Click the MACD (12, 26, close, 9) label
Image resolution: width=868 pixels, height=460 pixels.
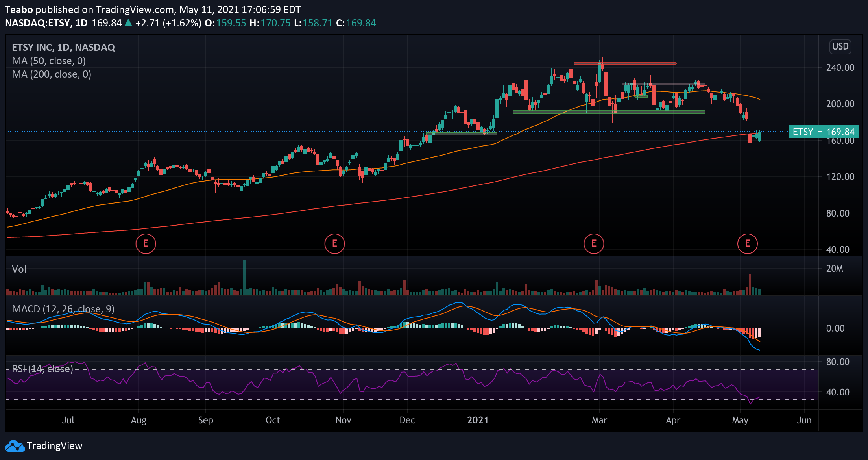point(63,309)
